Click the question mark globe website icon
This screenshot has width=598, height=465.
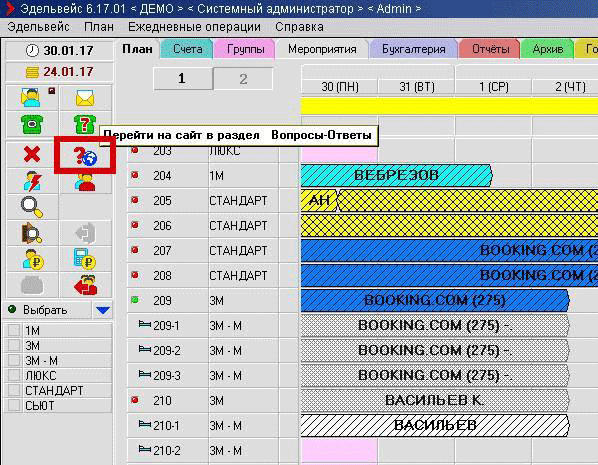[x=85, y=156]
